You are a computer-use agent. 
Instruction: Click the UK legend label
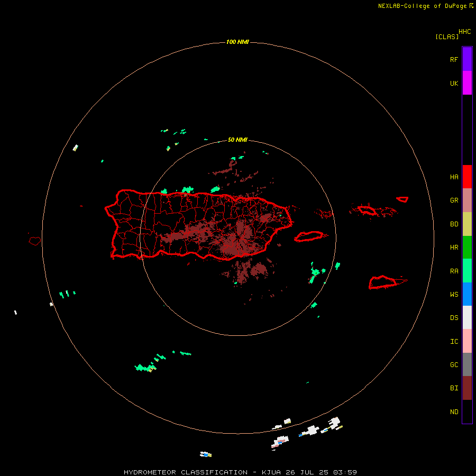click(454, 83)
